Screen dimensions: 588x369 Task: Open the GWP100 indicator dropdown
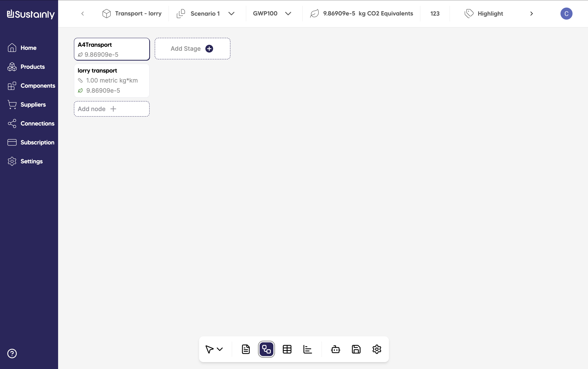tap(288, 14)
